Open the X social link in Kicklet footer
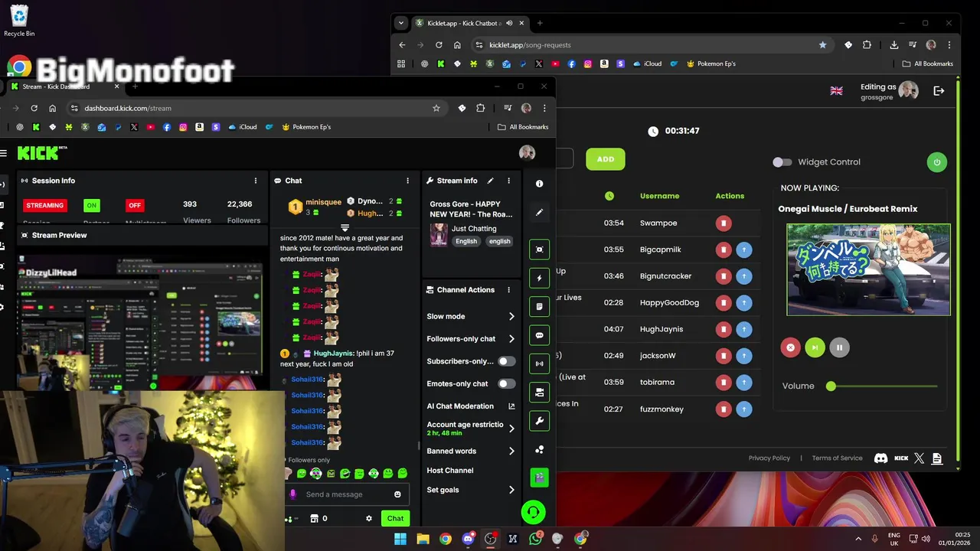 tap(919, 458)
